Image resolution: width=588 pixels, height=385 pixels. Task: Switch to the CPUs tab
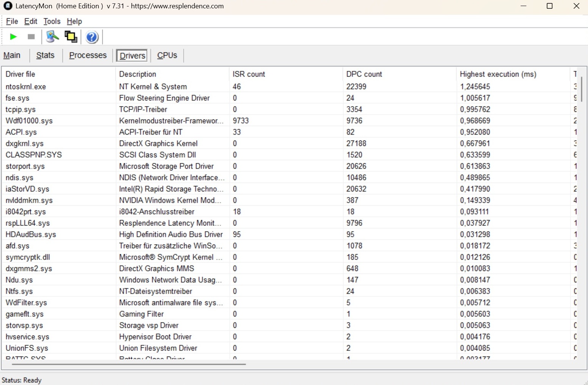(x=167, y=55)
